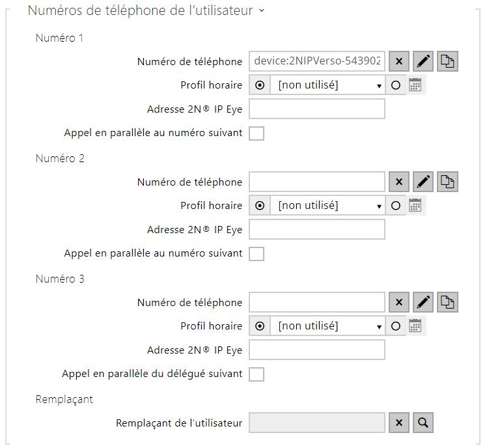Check 'Appel en parallèle du délégué suivant'

click(x=257, y=374)
